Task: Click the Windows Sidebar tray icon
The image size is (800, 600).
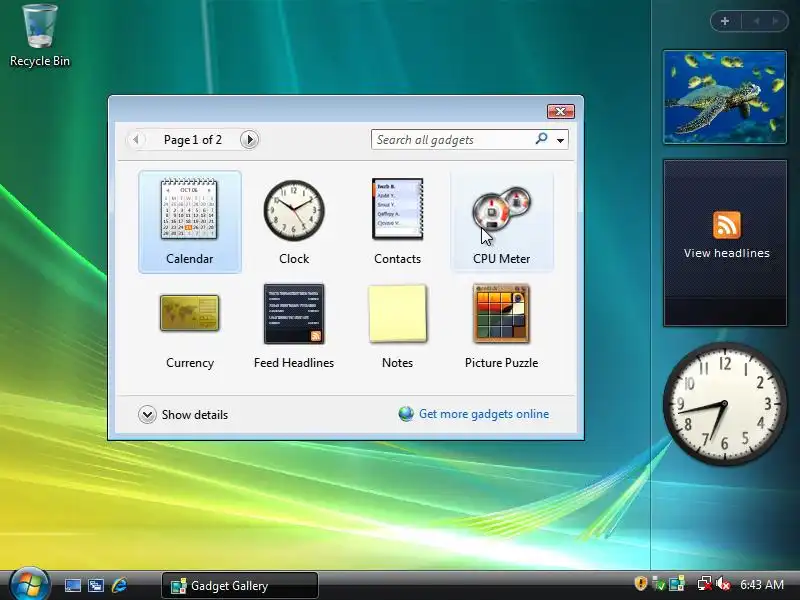Action: [x=677, y=584]
